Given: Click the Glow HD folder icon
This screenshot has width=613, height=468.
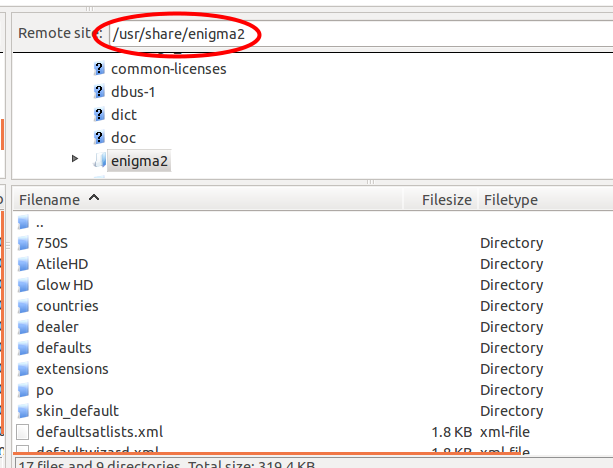Looking at the screenshot, I should [x=23, y=285].
